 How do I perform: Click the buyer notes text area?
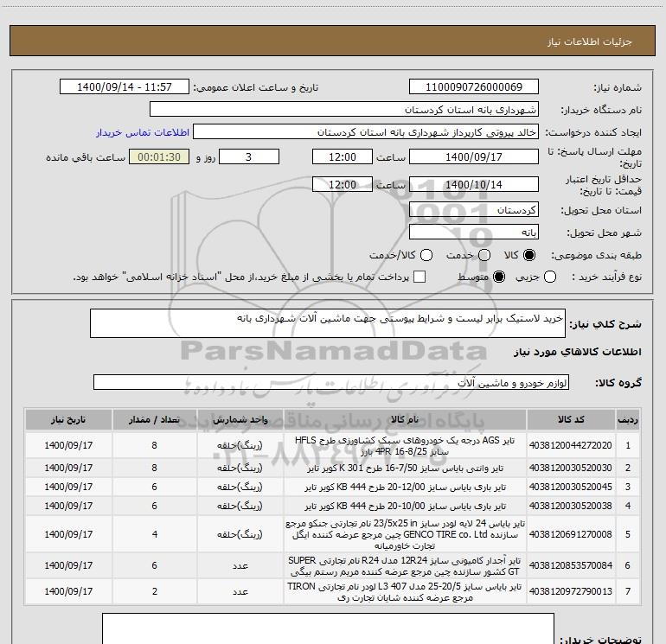tap(328, 628)
